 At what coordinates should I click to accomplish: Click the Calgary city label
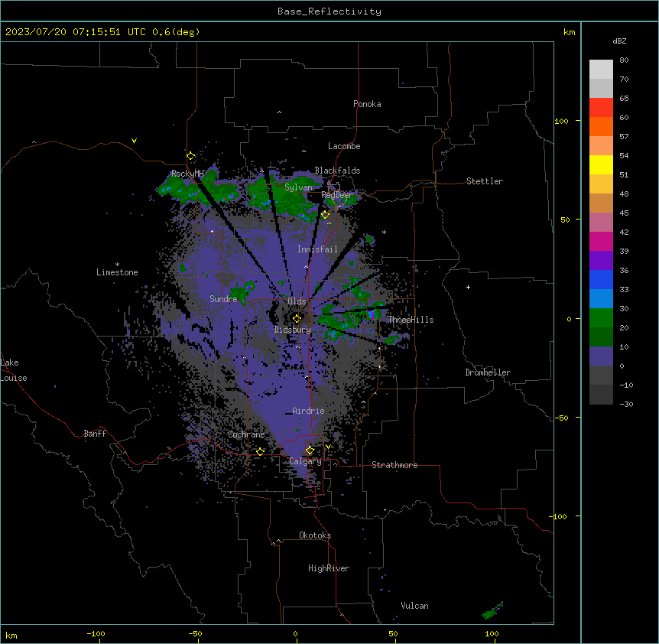[305, 461]
